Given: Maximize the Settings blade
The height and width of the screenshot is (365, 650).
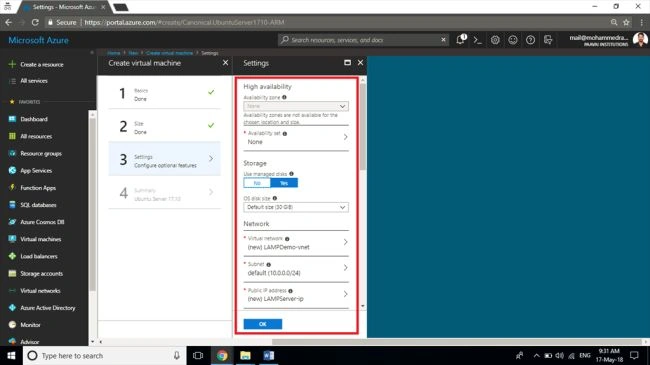Looking at the screenshot, I should point(347,63).
